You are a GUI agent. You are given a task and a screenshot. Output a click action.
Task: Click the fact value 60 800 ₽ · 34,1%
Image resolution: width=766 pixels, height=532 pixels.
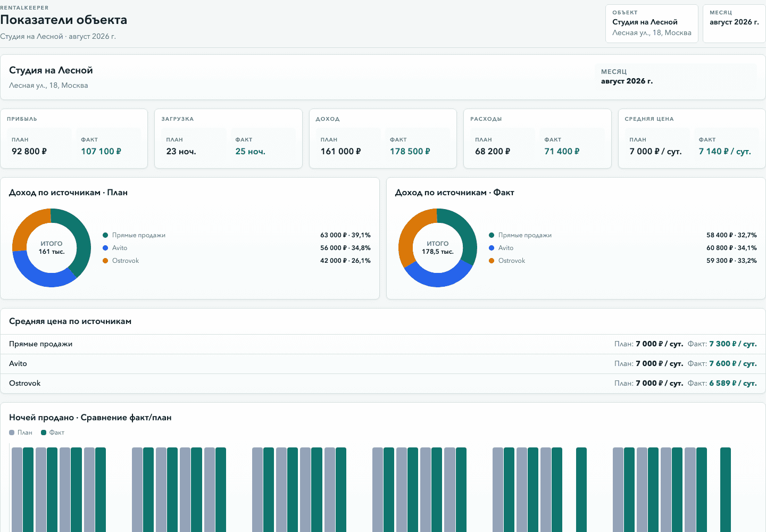pyautogui.click(x=731, y=248)
